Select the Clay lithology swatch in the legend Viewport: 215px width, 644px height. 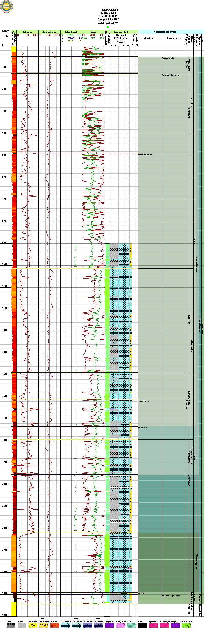(x=11, y=625)
